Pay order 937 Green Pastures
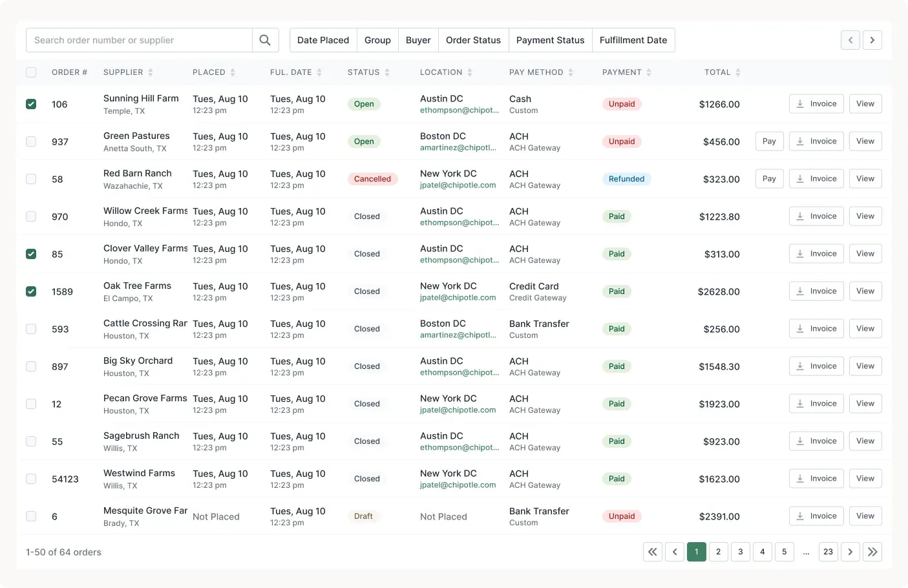Screen dimensions: 908x588 tap(769, 142)
